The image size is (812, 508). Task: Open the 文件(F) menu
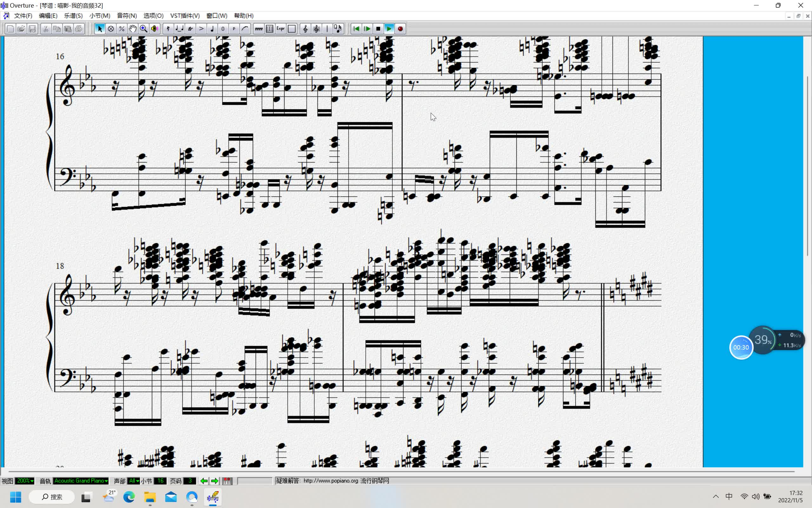pos(23,16)
